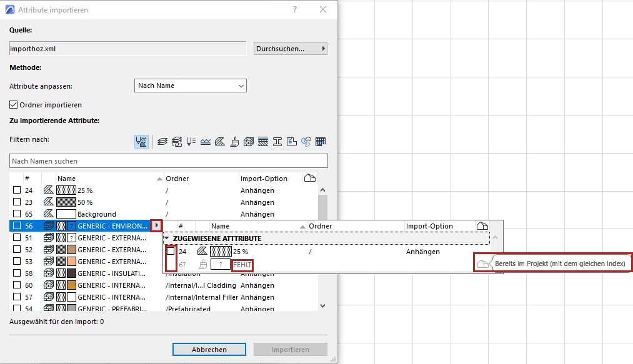Check the box for the 50 % fill row
Viewport: 633px width, 364px height.
tap(16, 202)
